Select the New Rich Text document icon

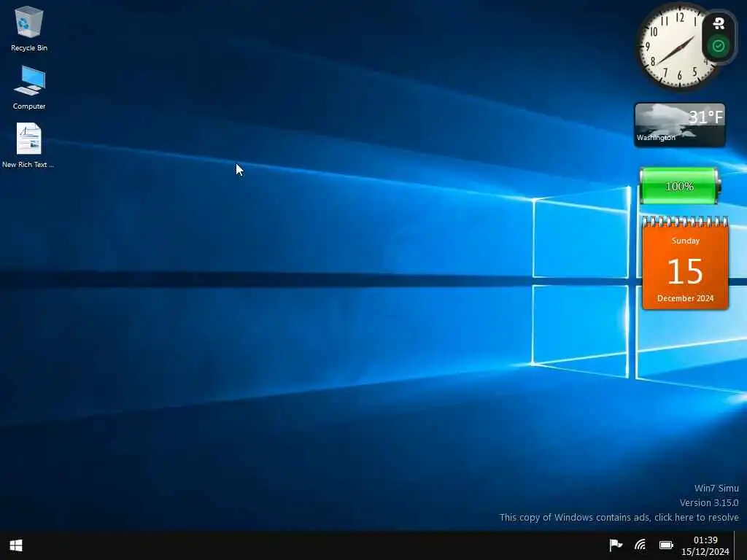pyautogui.click(x=28, y=145)
